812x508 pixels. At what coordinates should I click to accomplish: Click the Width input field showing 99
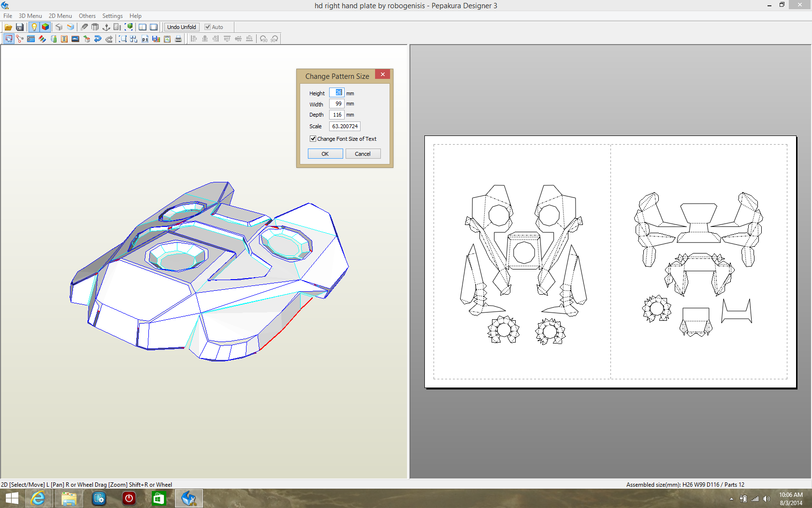point(337,104)
